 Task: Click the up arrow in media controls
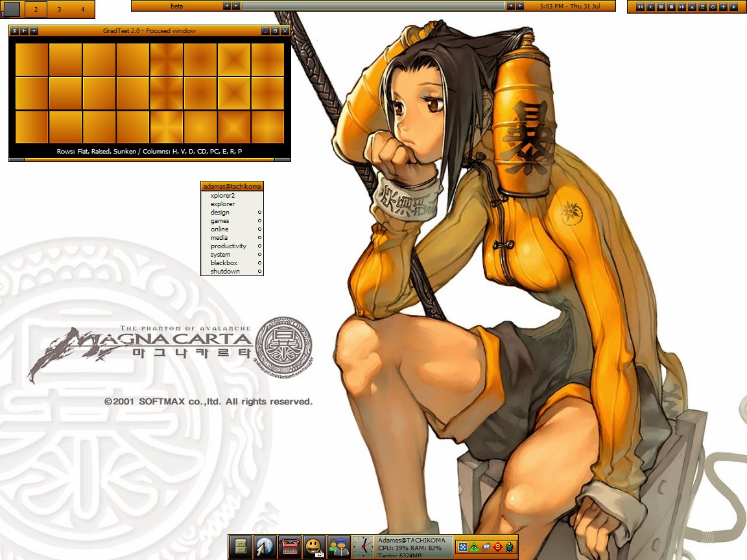pos(723,6)
